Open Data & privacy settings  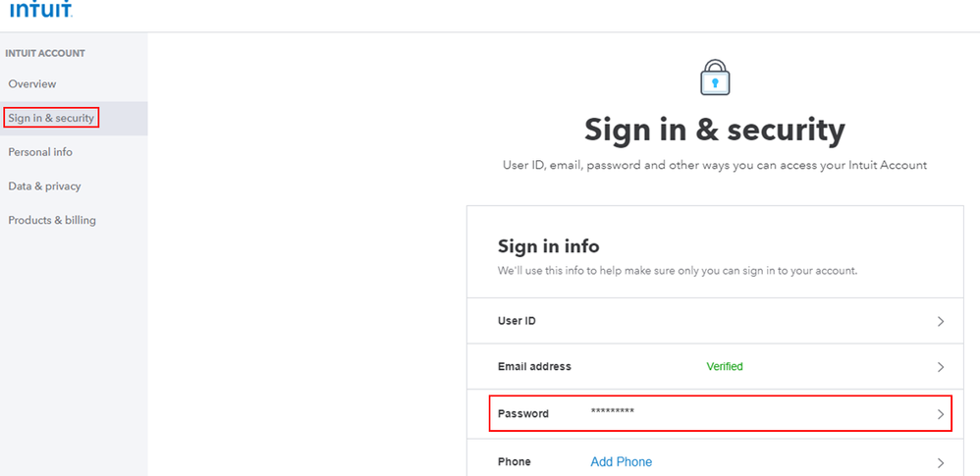pyautogui.click(x=44, y=186)
